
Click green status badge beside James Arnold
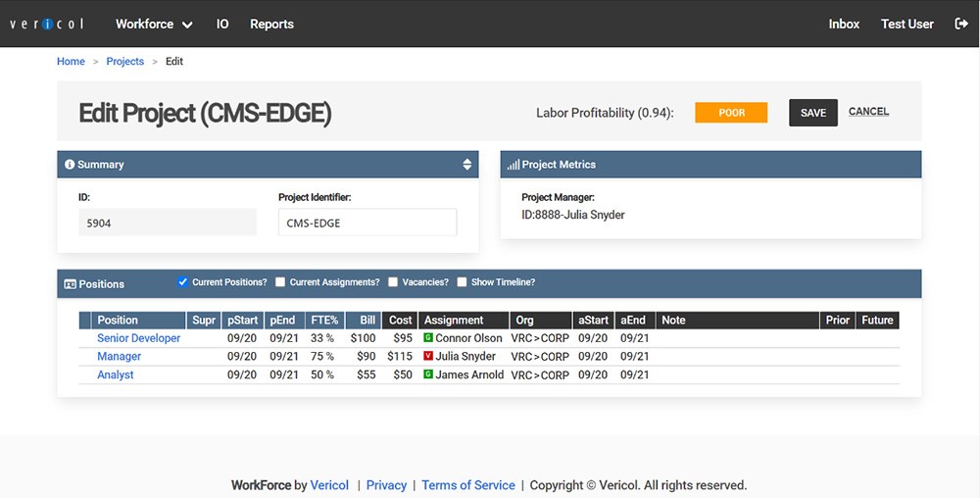[428, 375]
